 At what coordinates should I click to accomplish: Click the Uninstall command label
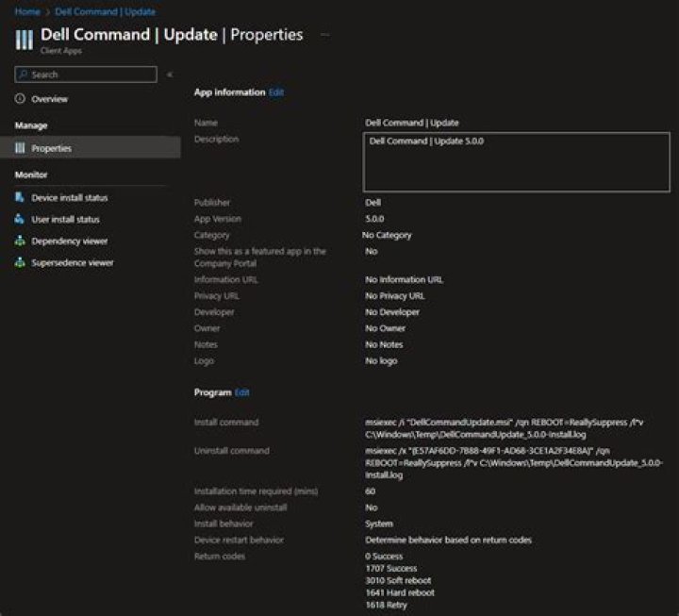click(232, 451)
